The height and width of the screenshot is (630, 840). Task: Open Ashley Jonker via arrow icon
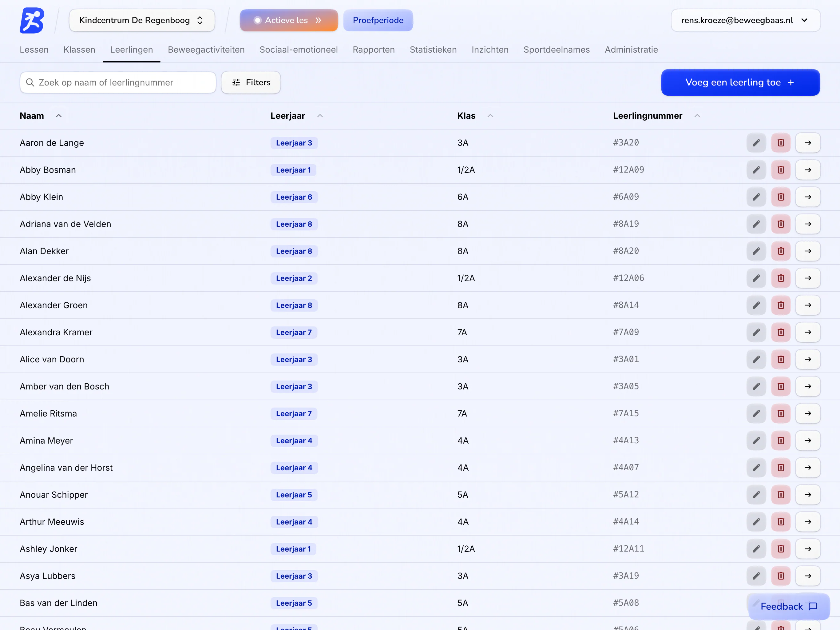[x=808, y=549]
